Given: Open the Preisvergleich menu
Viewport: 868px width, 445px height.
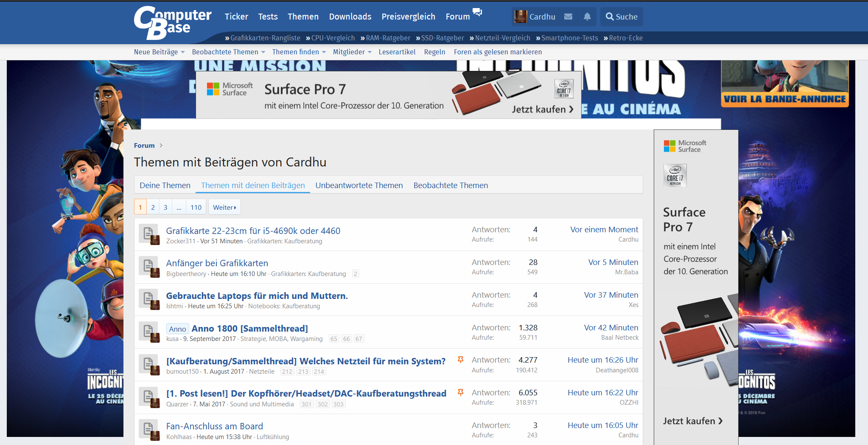Looking at the screenshot, I should [x=408, y=17].
